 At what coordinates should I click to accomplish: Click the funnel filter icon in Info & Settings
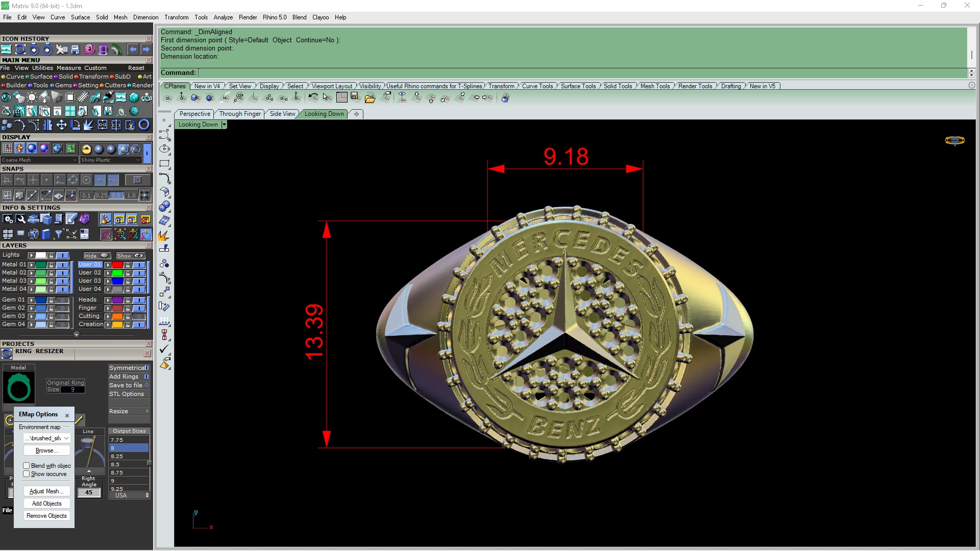59,234
